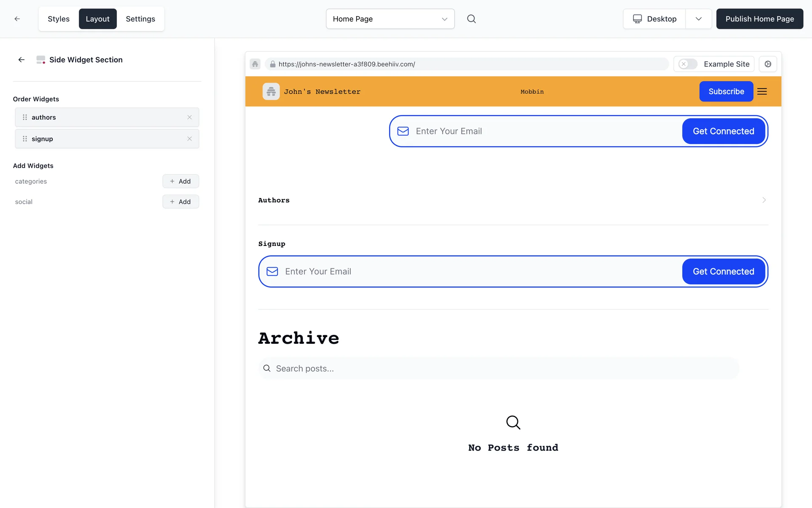This screenshot has width=812, height=508.
Task: Switch to the Styles tab
Action: click(x=58, y=19)
